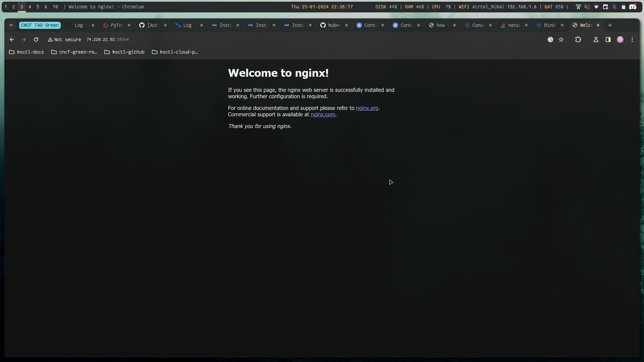The height and width of the screenshot is (362, 644).
Task: Toggle the browser side panel icon
Action: coord(608,40)
